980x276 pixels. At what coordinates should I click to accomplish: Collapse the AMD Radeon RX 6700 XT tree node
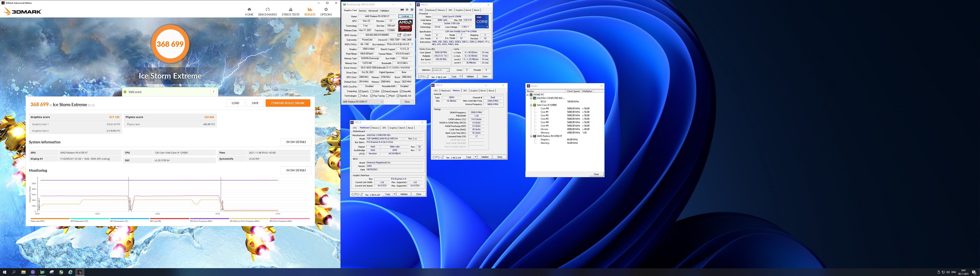click(531, 136)
